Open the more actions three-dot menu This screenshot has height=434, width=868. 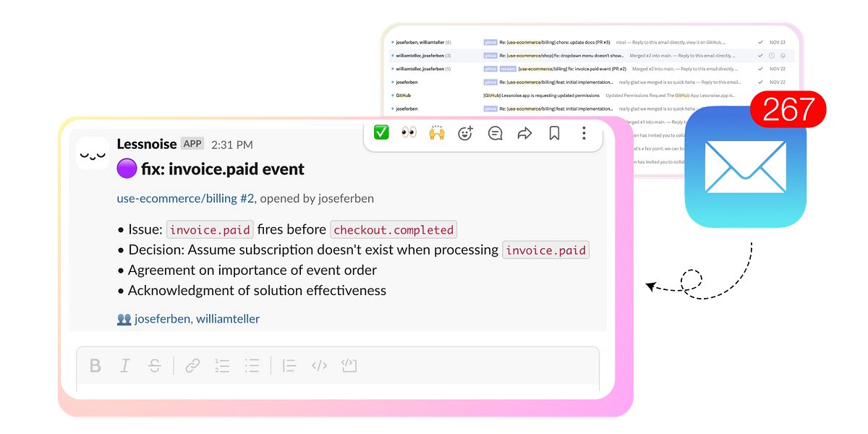click(584, 133)
